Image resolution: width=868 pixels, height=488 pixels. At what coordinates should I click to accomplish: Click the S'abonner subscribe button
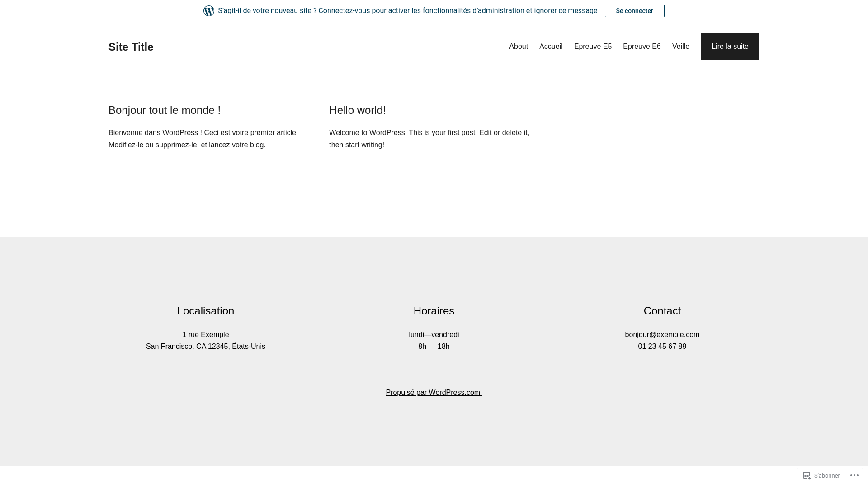click(x=821, y=475)
